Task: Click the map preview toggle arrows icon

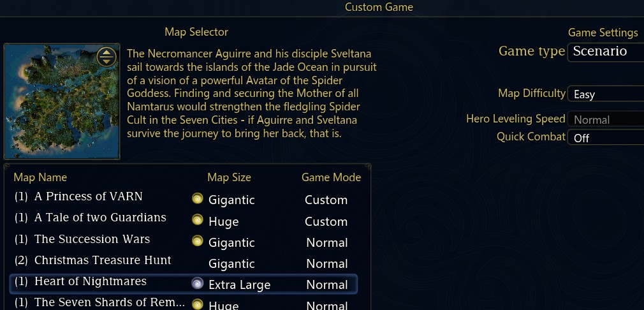Action: coord(106,57)
